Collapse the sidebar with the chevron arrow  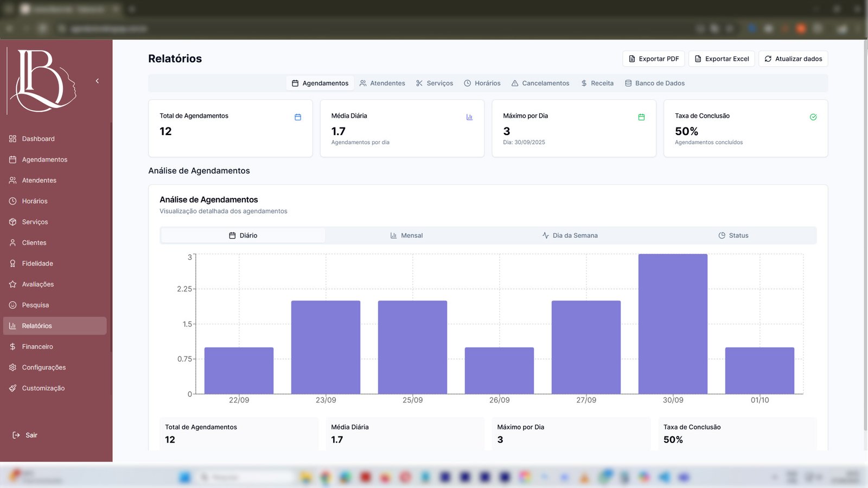tap(97, 81)
